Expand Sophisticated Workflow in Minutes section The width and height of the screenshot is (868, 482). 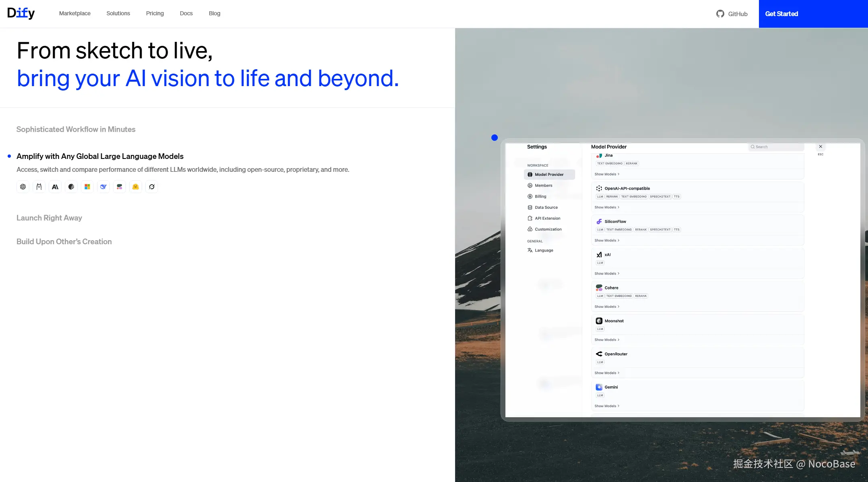click(76, 129)
